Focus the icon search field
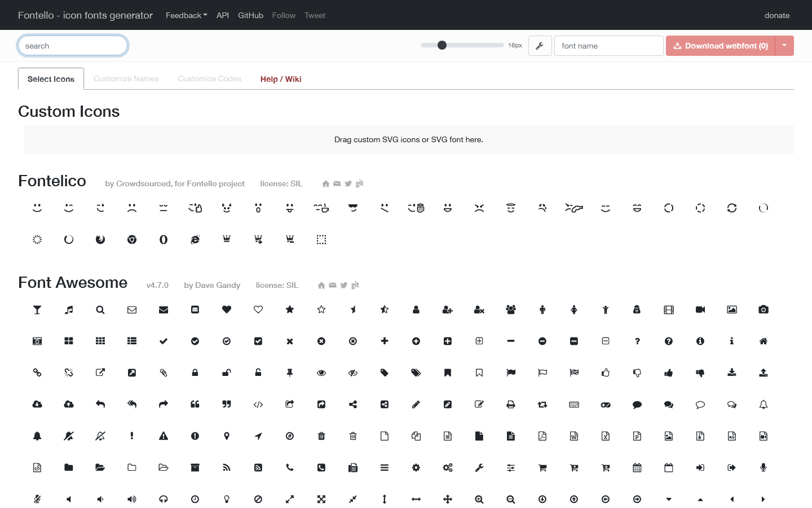This screenshot has width=812, height=508. (x=73, y=46)
